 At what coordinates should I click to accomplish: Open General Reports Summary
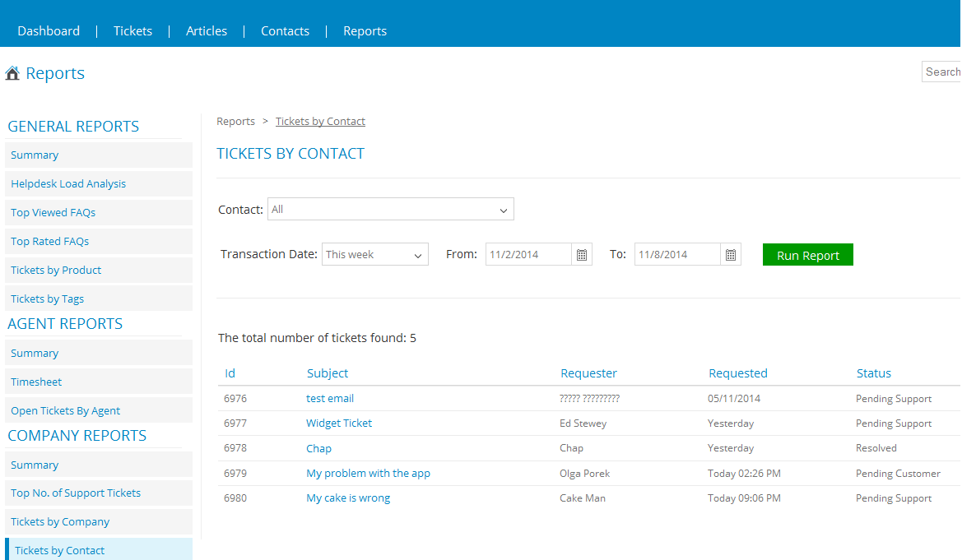pos(99,155)
